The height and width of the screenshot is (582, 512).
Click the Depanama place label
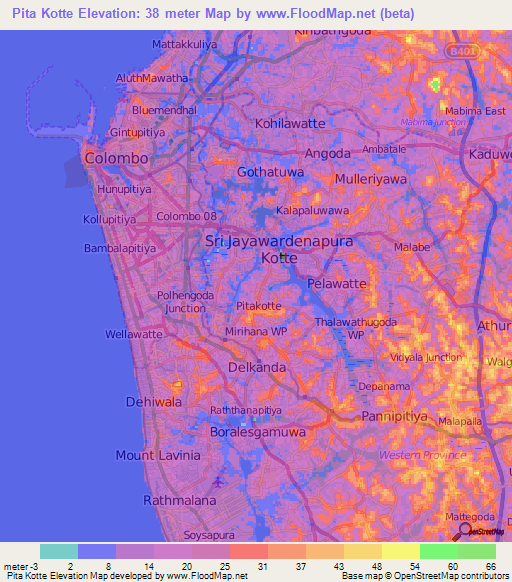384,386
